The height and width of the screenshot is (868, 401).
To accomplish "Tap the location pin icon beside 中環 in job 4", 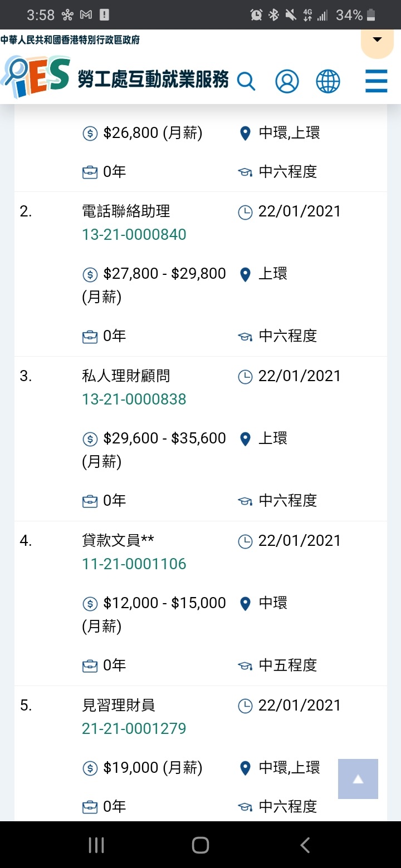I will point(245,604).
